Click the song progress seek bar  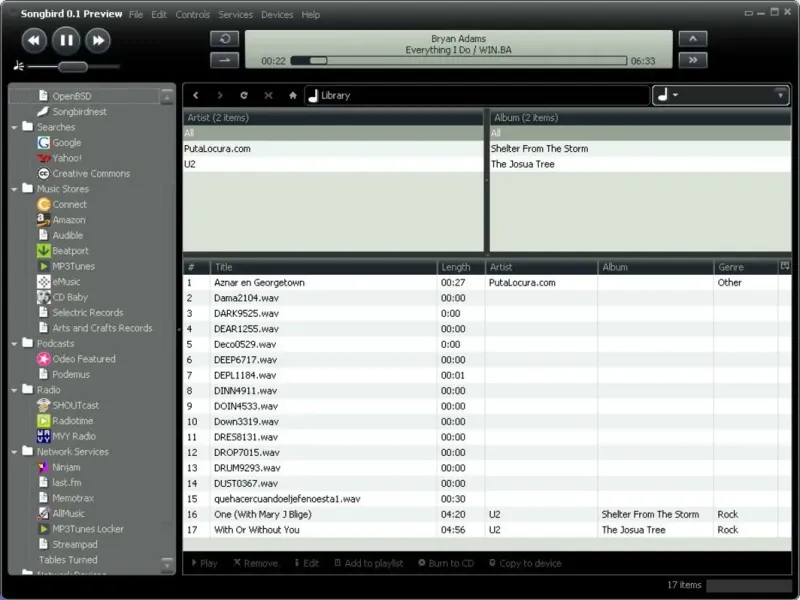(458, 61)
